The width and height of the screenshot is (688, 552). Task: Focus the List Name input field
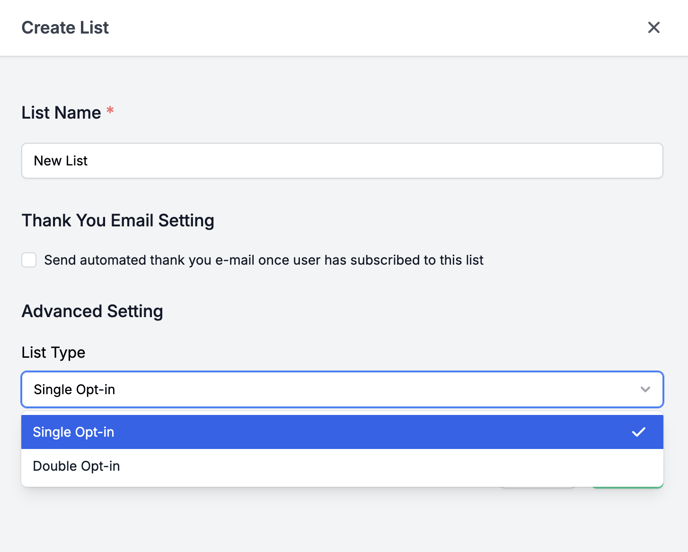pos(342,161)
